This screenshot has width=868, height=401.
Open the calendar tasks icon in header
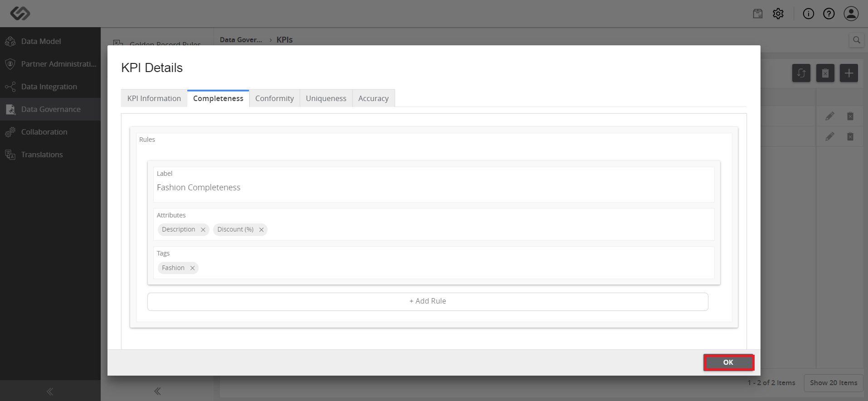[x=758, y=14]
